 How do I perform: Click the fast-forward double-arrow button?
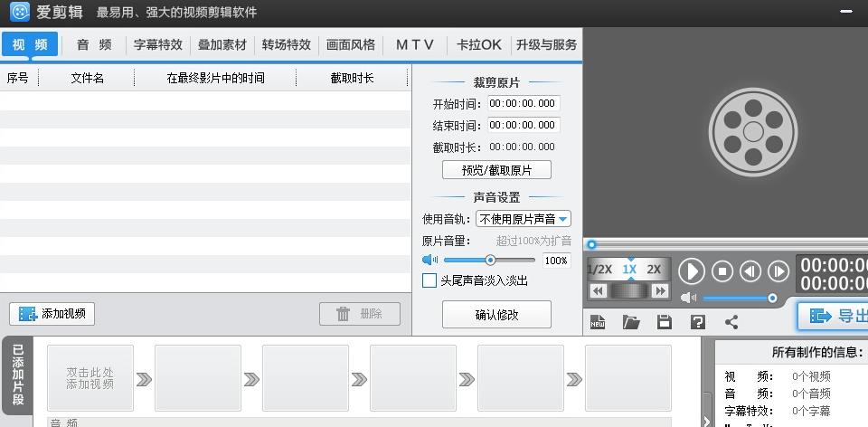coord(660,290)
